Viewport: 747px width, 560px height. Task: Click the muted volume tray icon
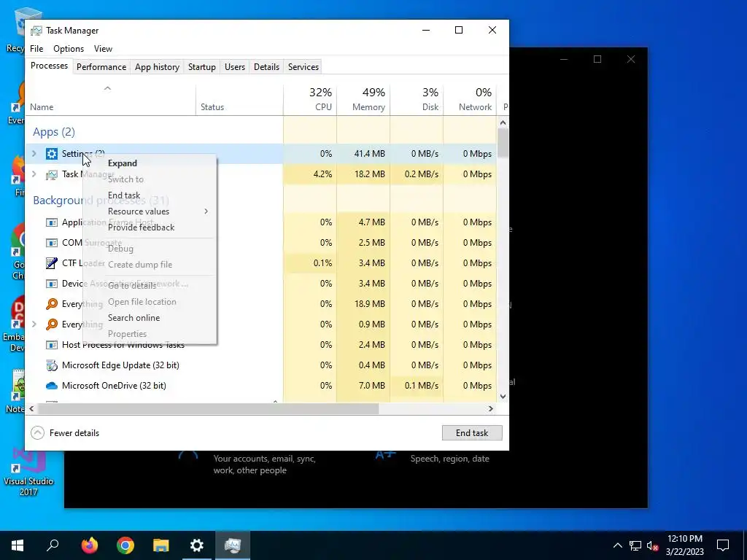coord(653,545)
